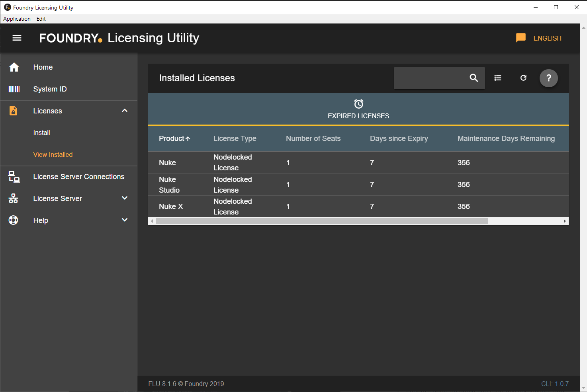Open the Edit menu
587x392 pixels.
coord(41,19)
